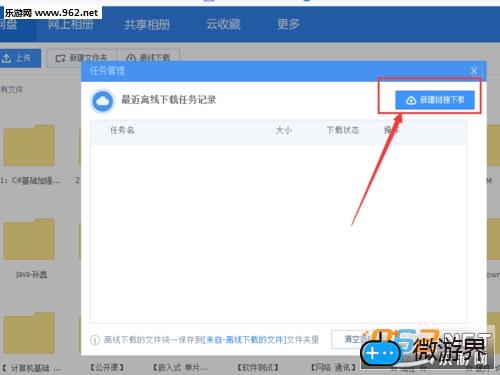Image resolution: width=500 pixels, height=375 pixels.
Task: Click the 新建链接下载 button
Action: pyautogui.click(x=435, y=100)
